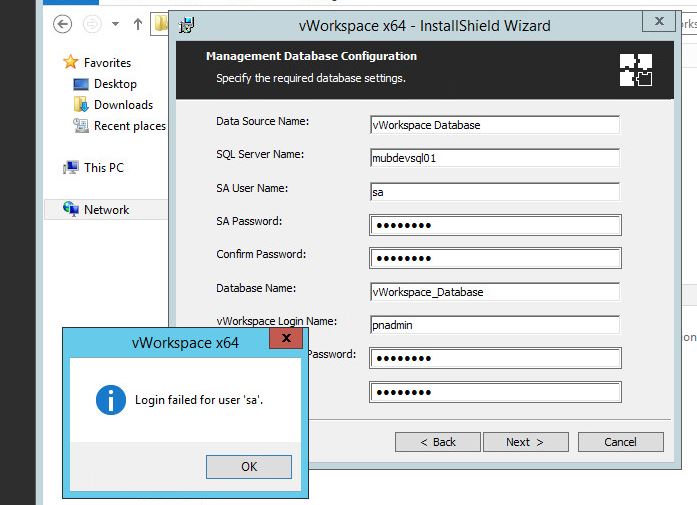The width and height of the screenshot is (697, 505).
Task: Close the InstallShield Wizard window
Action: (659, 21)
